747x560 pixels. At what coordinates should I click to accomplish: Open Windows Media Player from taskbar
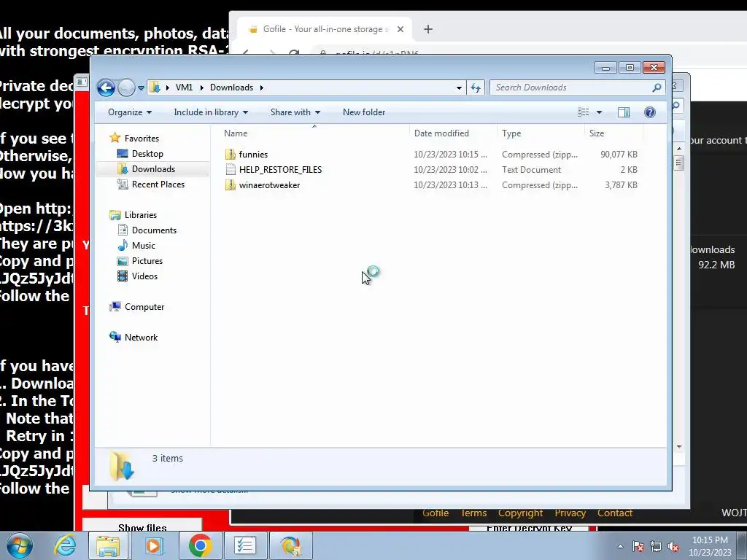pyautogui.click(x=153, y=545)
